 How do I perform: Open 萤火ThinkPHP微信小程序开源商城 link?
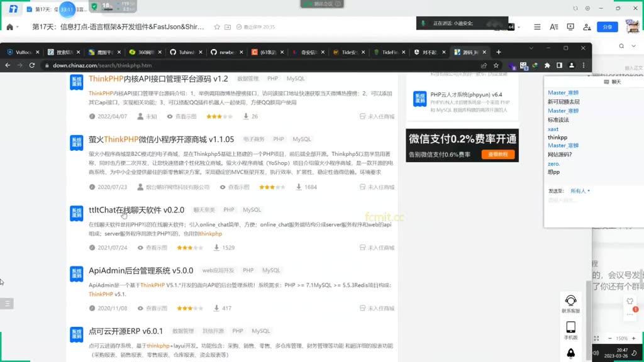162,140
